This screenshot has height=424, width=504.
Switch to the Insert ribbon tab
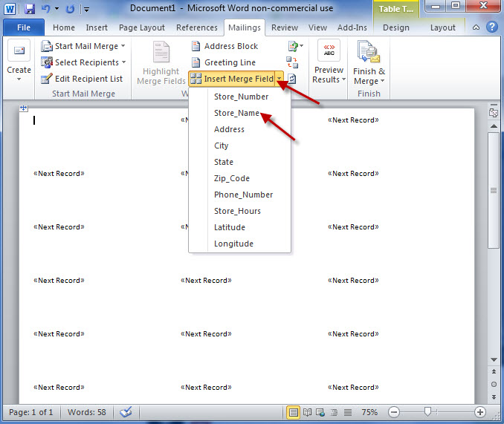(97, 28)
